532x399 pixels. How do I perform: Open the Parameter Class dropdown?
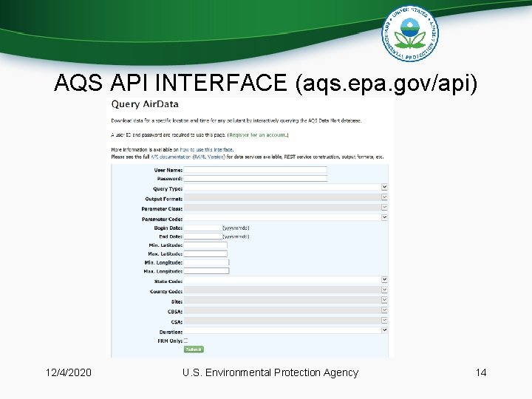(286, 208)
